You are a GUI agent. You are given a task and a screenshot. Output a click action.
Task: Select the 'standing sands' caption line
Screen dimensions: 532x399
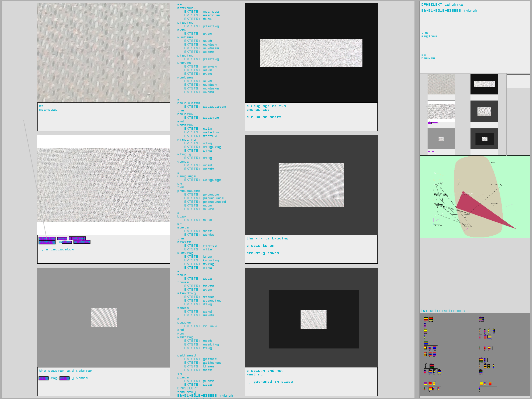point(262,253)
